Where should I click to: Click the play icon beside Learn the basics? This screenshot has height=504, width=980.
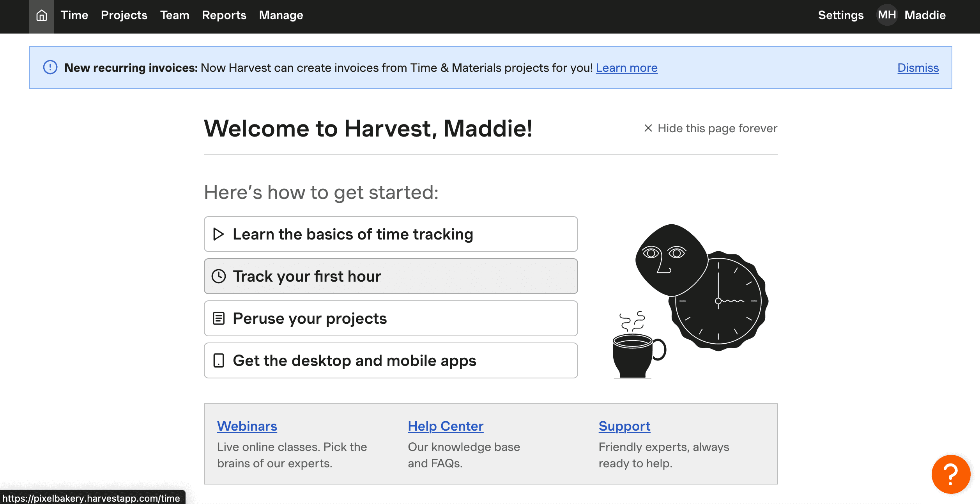tap(218, 234)
